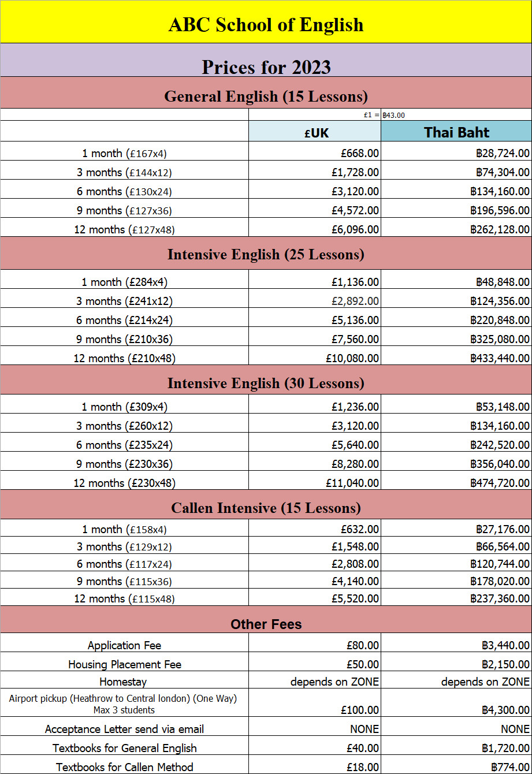Select the Thai Baht column header
Image resolution: width=532 pixels, height=774 pixels.
click(456, 132)
